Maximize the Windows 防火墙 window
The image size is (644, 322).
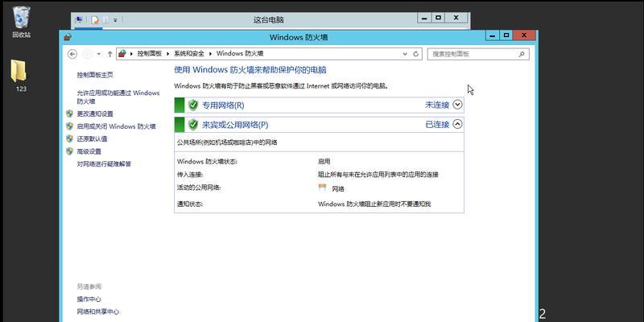[x=506, y=35]
